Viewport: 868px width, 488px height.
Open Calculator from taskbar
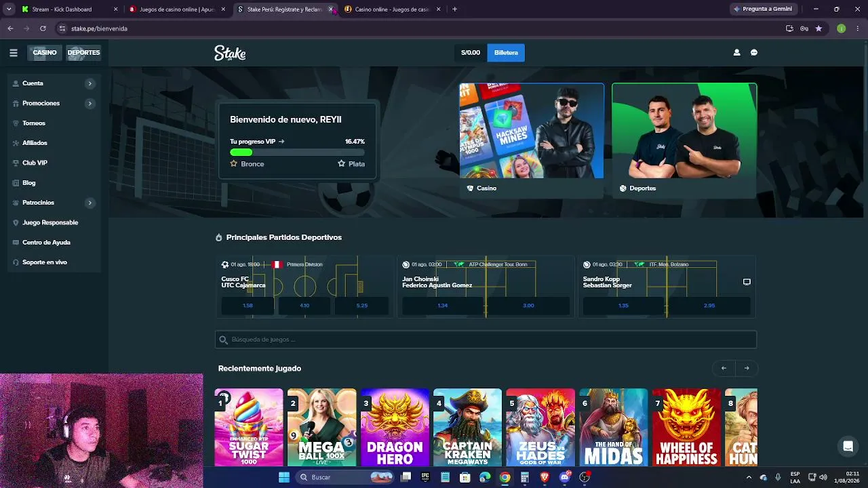click(x=525, y=477)
